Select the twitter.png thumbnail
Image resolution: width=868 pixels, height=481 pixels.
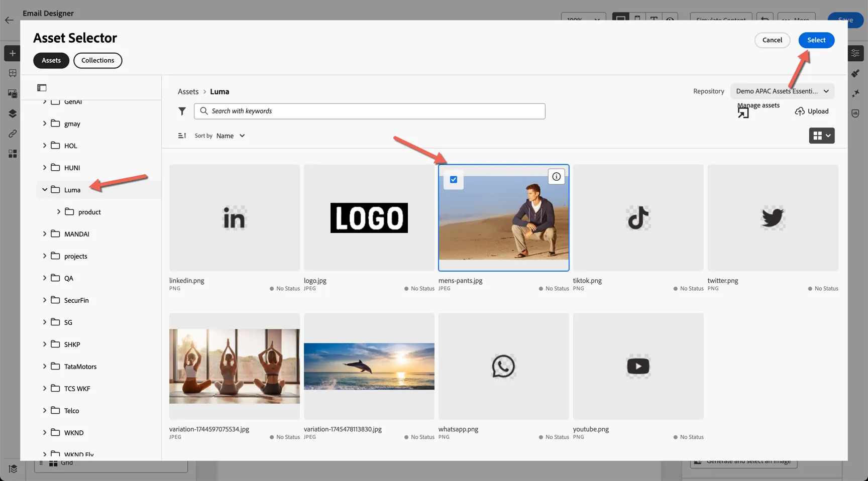(x=773, y=218)
